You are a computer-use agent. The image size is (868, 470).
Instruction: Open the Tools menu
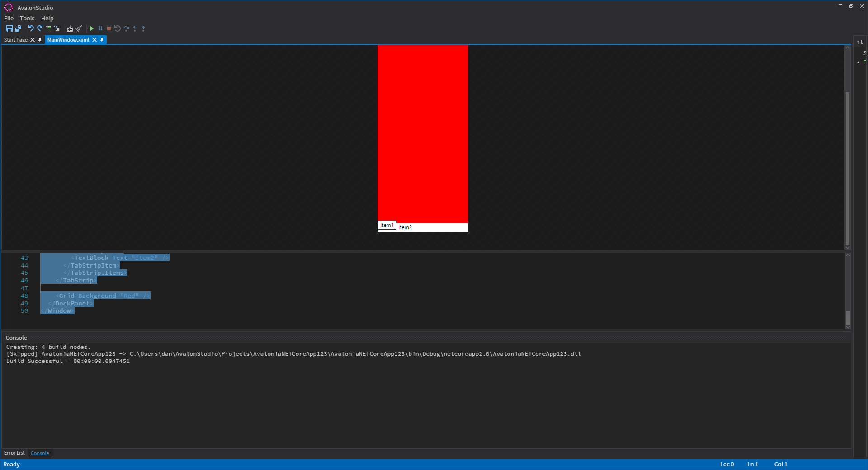pos(27,19)
